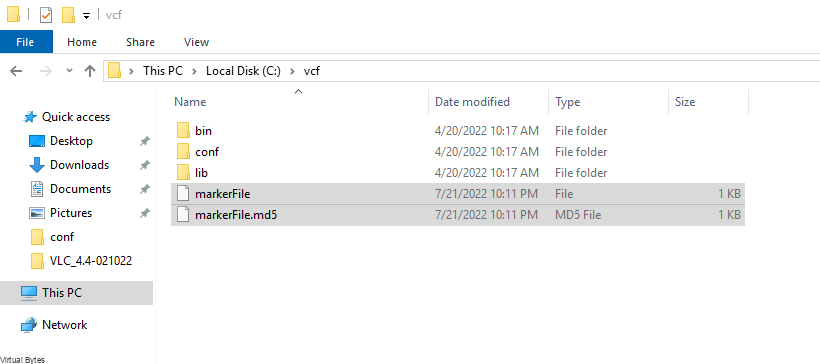Sort files by the Size column

[x=685, y=101]
